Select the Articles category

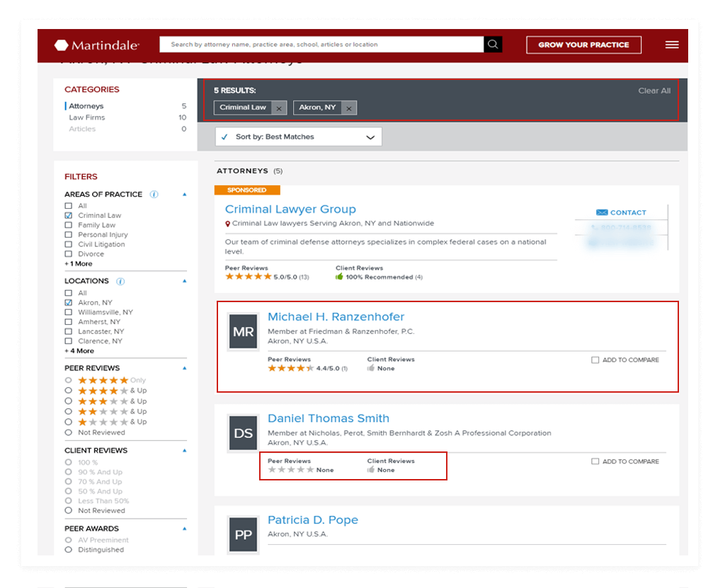(82, 129)
